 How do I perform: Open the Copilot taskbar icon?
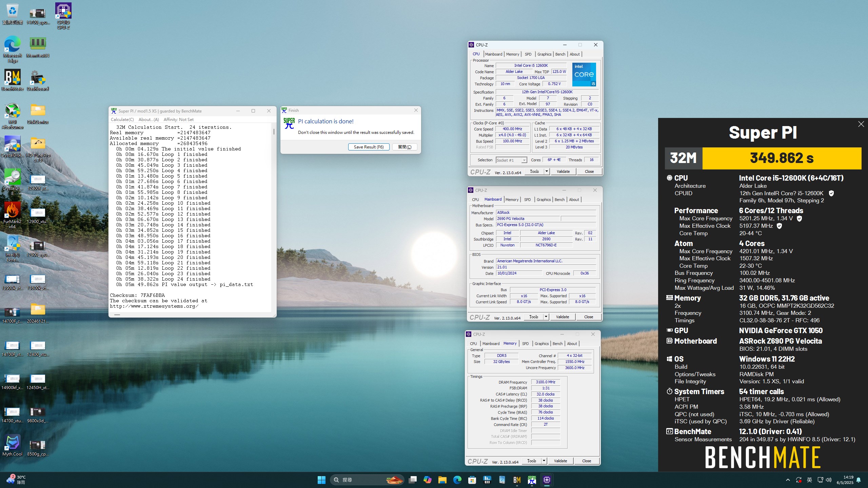427,480
